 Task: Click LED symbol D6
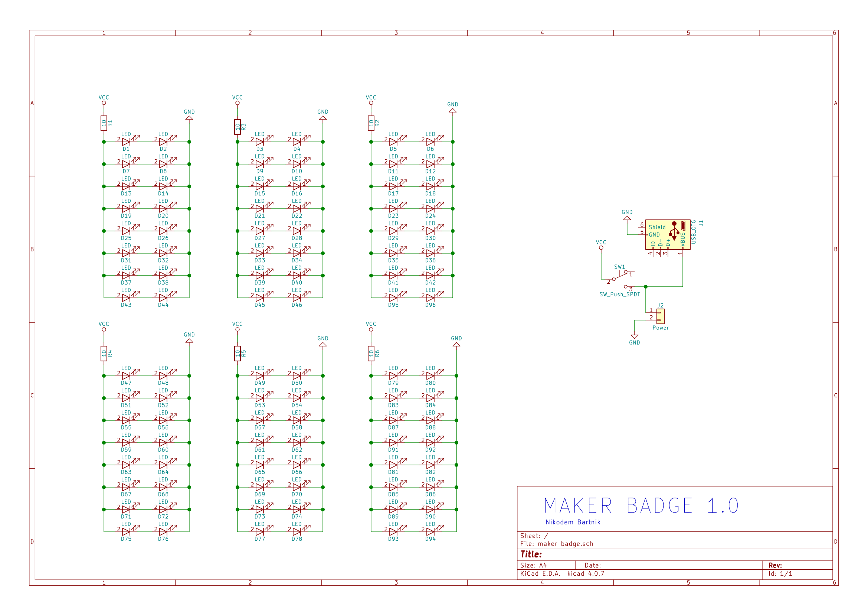pyautogui.click(x=431, y=141)
